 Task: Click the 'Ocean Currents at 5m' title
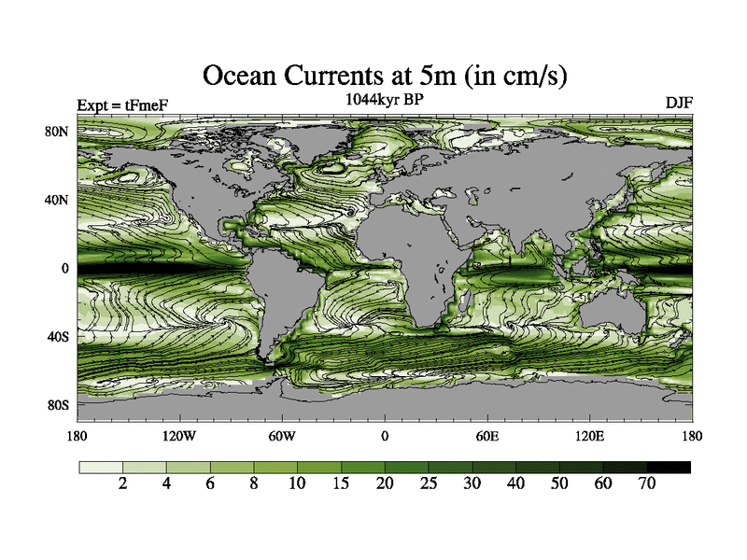pyautogui.click(x=385, y=75)
